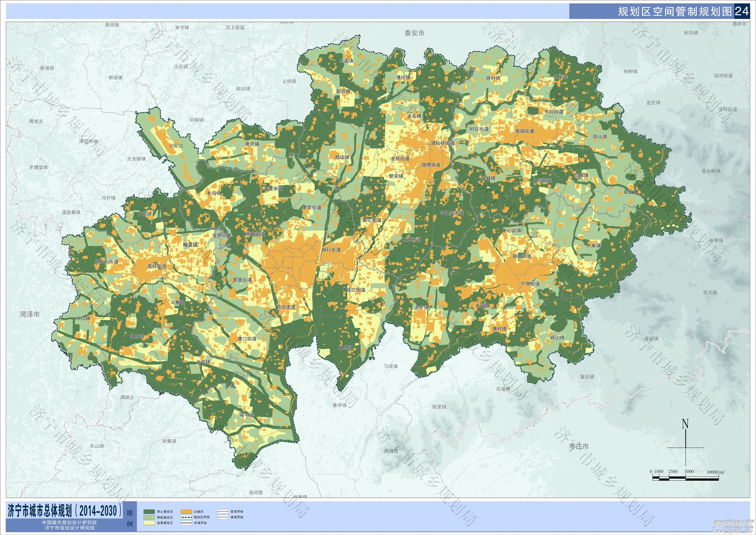Image resolution: width=756 pixels, height=535 pixels.
Task: Click the 小孟镇 map label
Action: (x=346, y=61)
